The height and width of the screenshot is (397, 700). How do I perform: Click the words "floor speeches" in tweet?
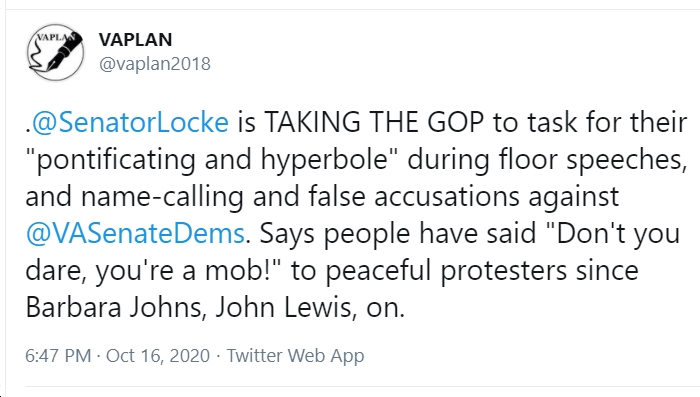point(592,159)
